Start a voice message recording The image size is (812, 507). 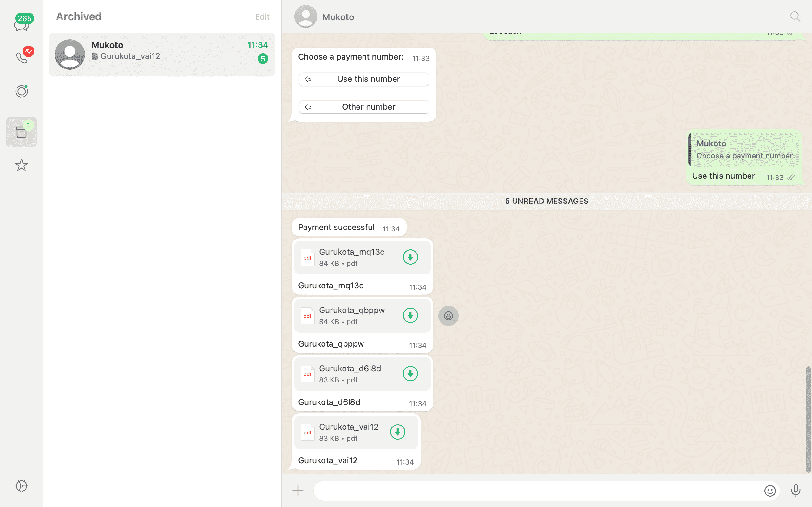796,491
